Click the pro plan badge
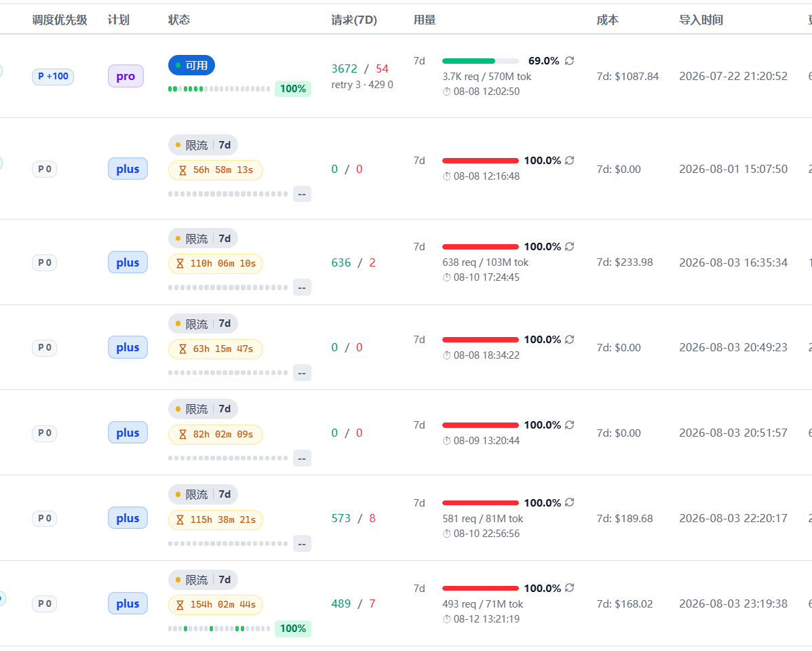This screenshot has width=812, height=651. tap(126, 76)
